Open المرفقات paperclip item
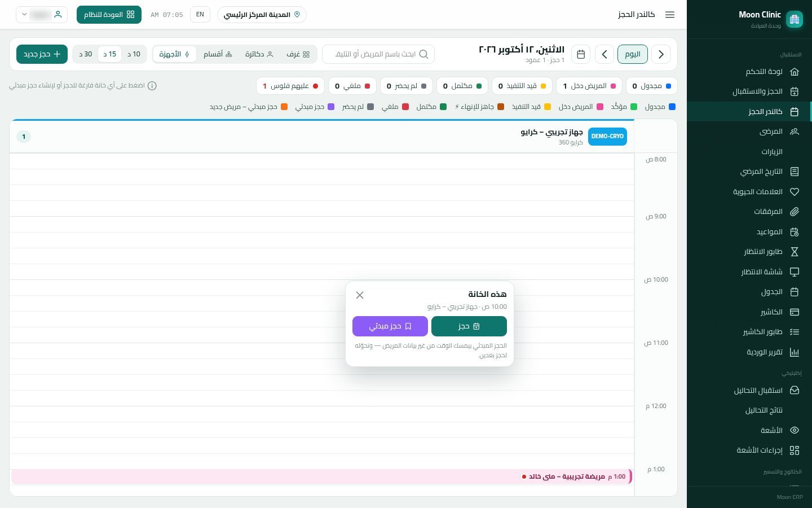Screen dimensions: 812x508 click(x=749, y=212)
